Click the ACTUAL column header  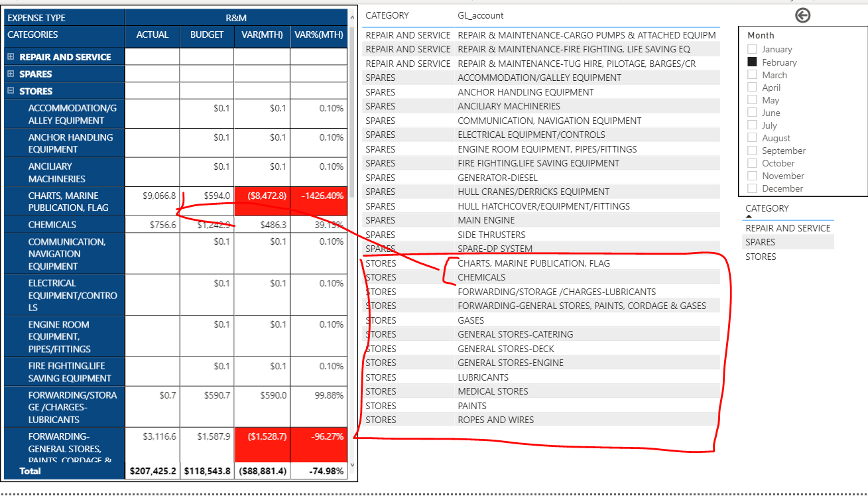[x=153, y=34]
